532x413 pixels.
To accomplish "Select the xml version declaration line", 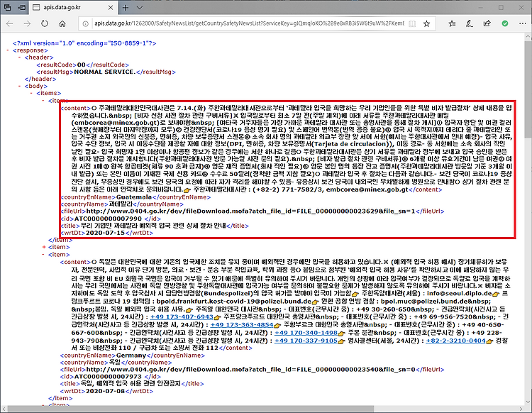I will click(x=84, y=43).
